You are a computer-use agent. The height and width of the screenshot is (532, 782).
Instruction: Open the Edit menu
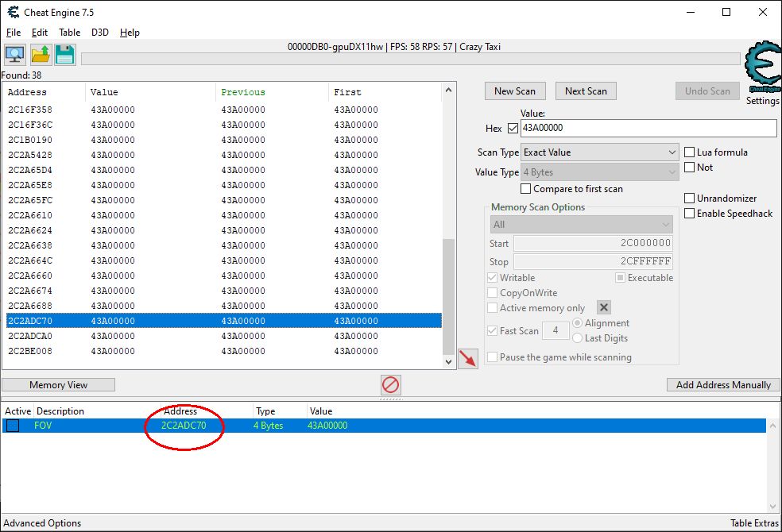[x=40, y=33]
